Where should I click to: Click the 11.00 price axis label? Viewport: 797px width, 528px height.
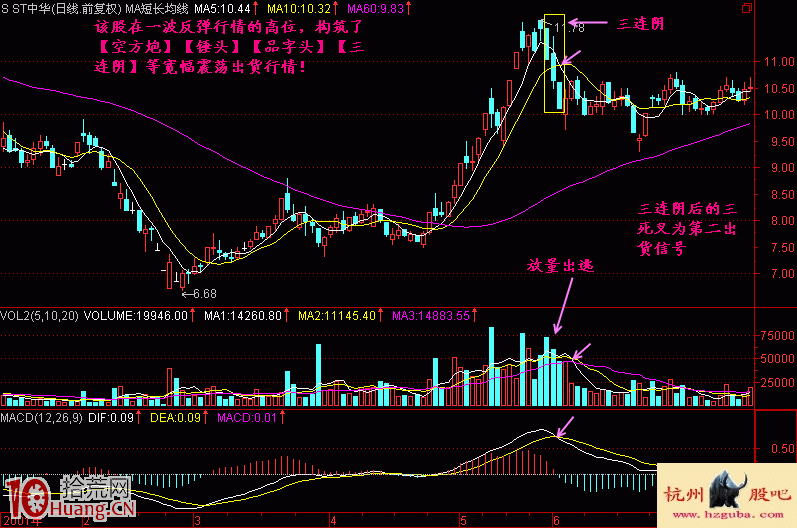tap(779, 61)
